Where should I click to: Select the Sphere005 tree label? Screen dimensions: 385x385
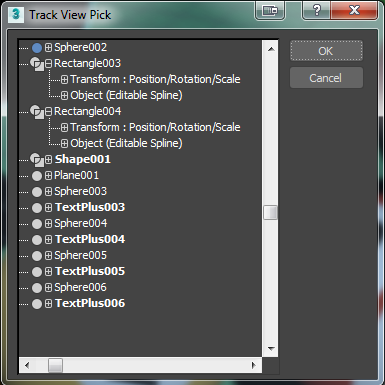pos(80,255)
